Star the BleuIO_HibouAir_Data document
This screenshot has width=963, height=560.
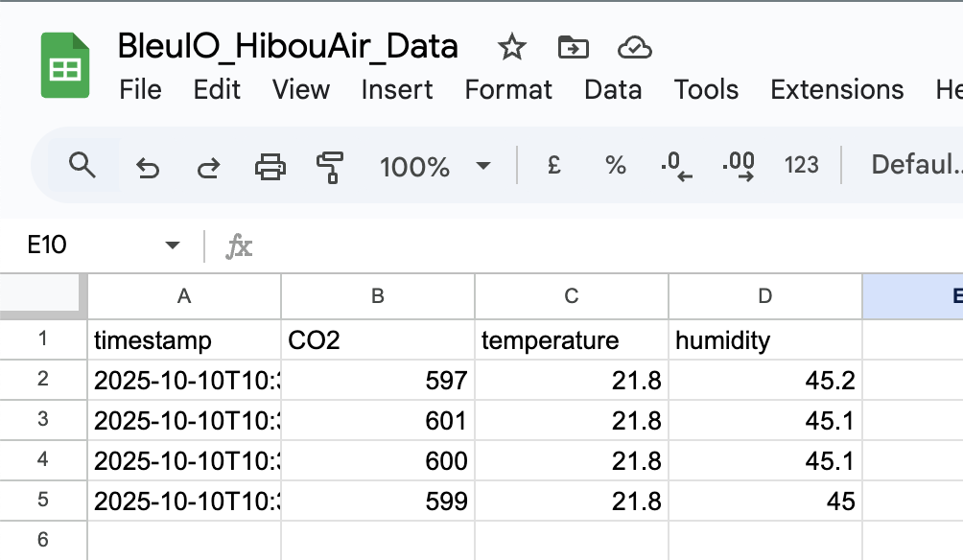tap(512, 47)
